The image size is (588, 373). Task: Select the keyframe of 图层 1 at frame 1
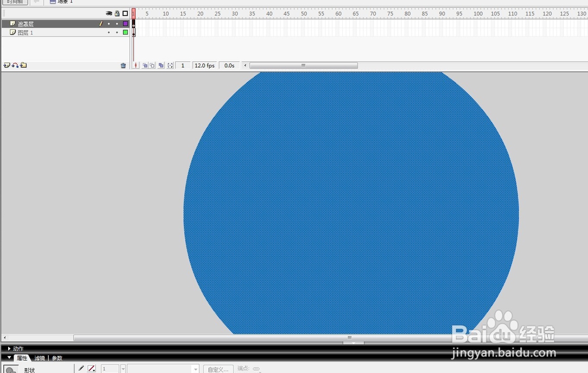click(x=133, y=32)
